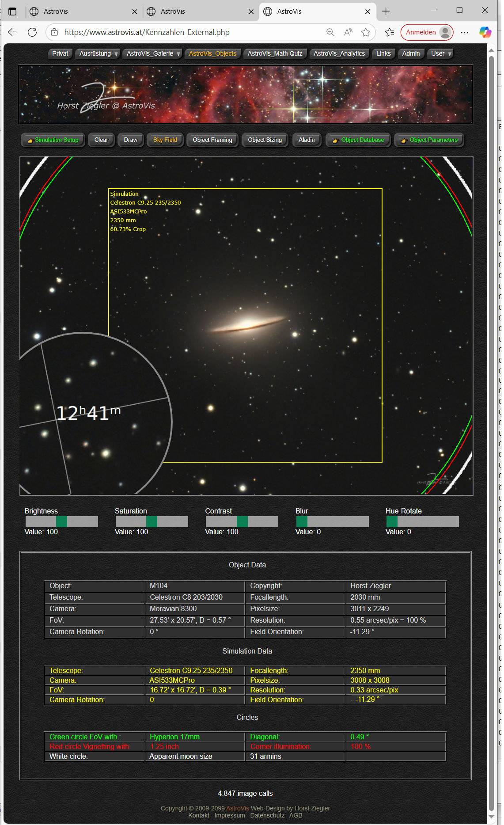Add page to favorites star icon
This screenshot has width=504, height=825.
pos(365,32)
